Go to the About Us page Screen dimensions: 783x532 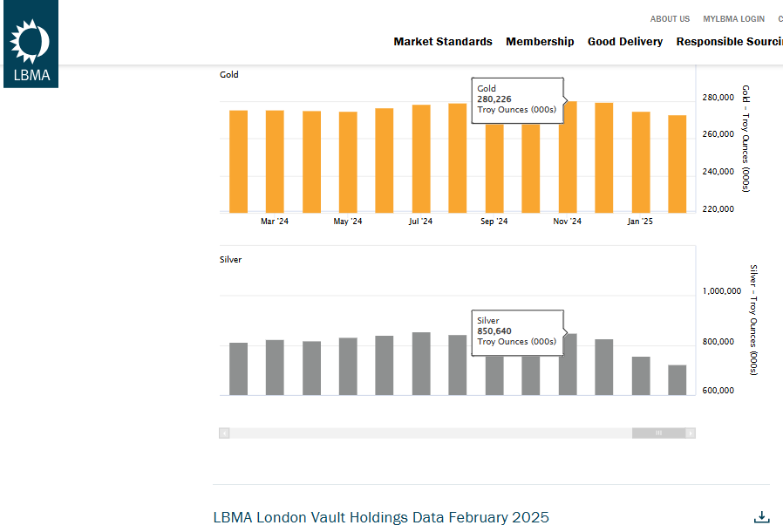tap(670, 19)
